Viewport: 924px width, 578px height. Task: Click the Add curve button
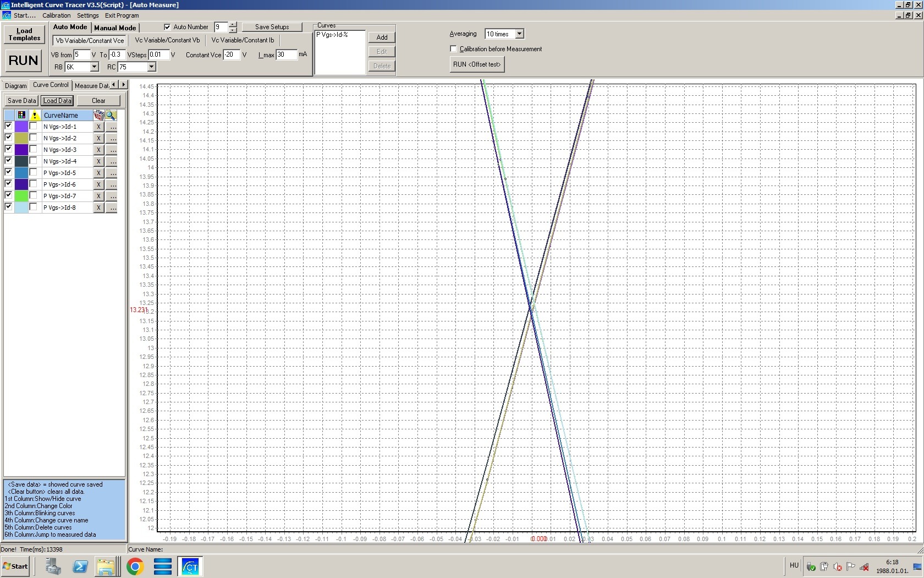pos(382,37)
